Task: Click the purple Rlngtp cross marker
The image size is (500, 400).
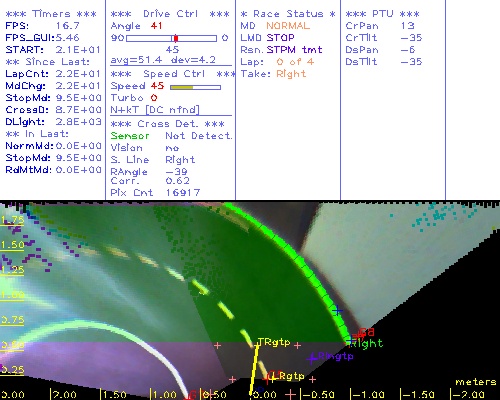Action: 312,358
